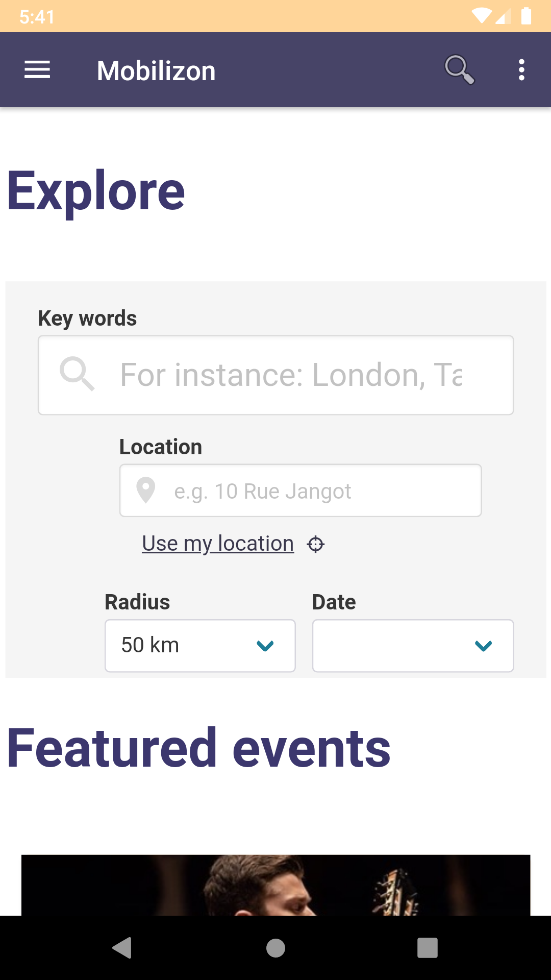This screenshot has width=551, height=980.
Task: Click the key words search icon
Action: 77,374
